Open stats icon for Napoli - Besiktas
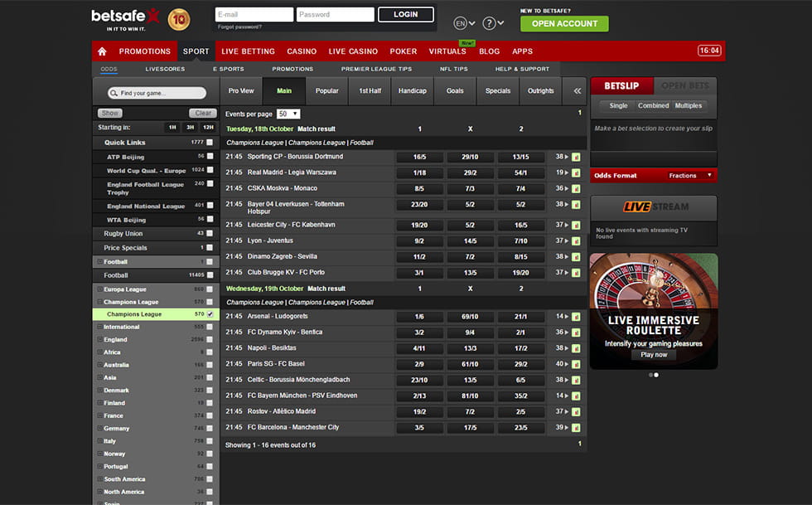The width and height of the screenshot is (812, 505). click(576, 349)
